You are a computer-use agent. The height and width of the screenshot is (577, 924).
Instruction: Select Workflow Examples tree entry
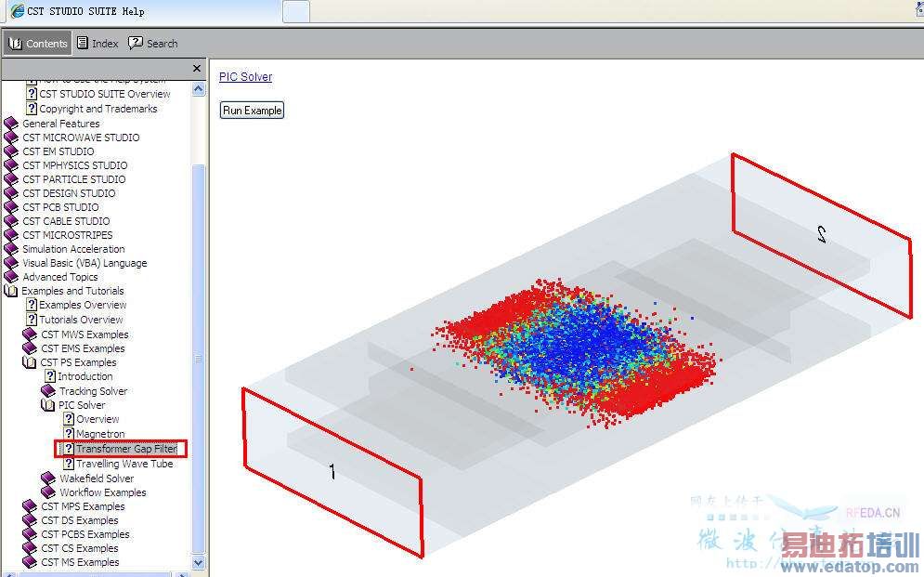tap(102, 492)
